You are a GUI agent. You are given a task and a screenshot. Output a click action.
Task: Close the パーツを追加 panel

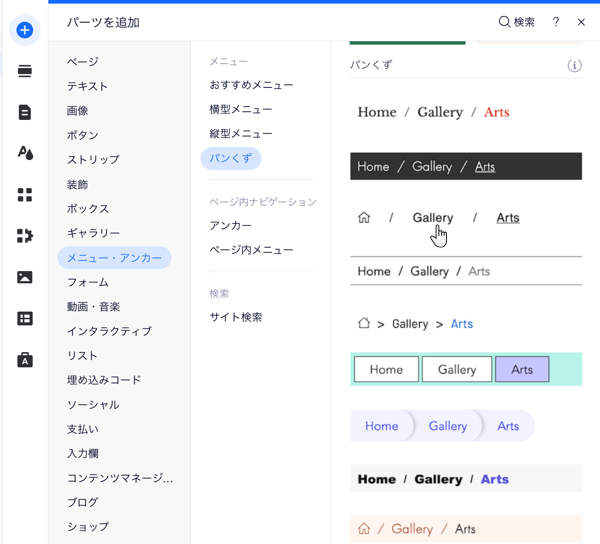(581, 22)
